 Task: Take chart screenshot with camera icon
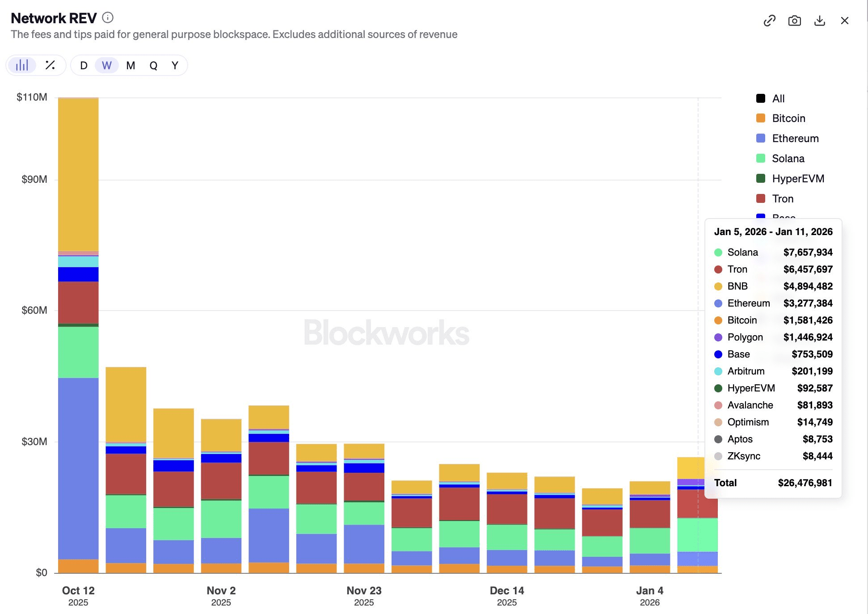click(794, 21)
